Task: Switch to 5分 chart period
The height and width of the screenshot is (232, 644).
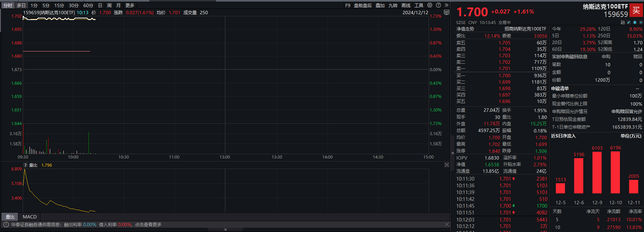Action: [x=46, y=5]
